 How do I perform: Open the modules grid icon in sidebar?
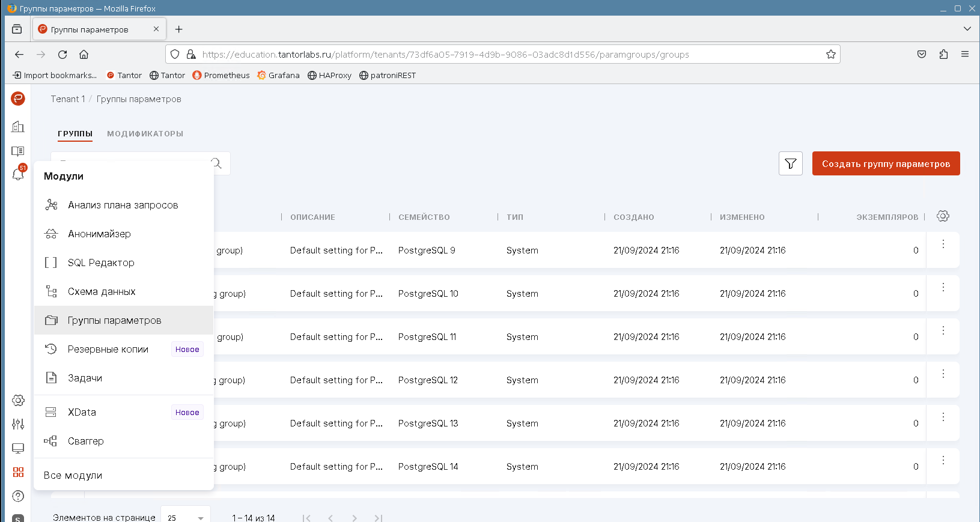pos(18,472)
